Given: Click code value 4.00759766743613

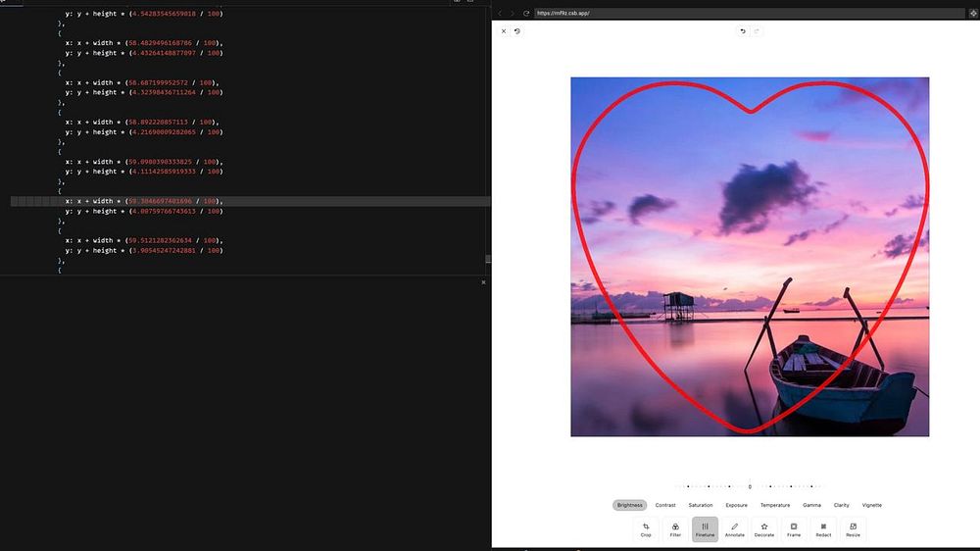Looking at the screenshot, I should 164,212.
